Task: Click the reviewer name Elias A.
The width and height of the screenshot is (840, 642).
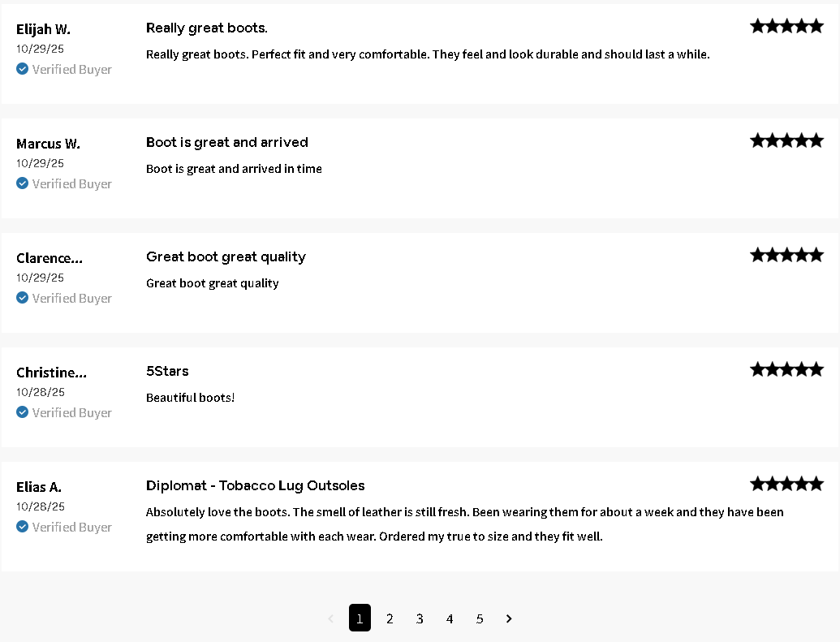Action: click(x=39, y=487)
